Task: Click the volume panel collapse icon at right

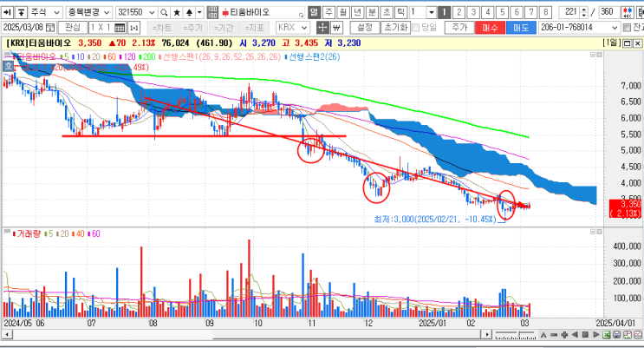Action: 593,232
